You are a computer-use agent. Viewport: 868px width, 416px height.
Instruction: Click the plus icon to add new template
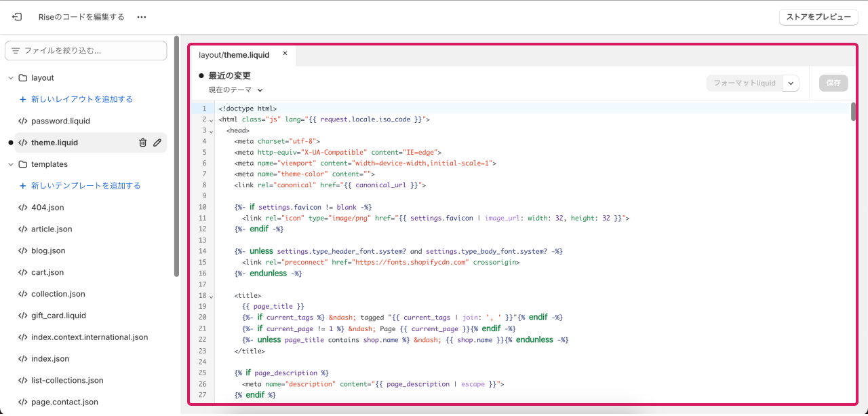tap(22, 186)
